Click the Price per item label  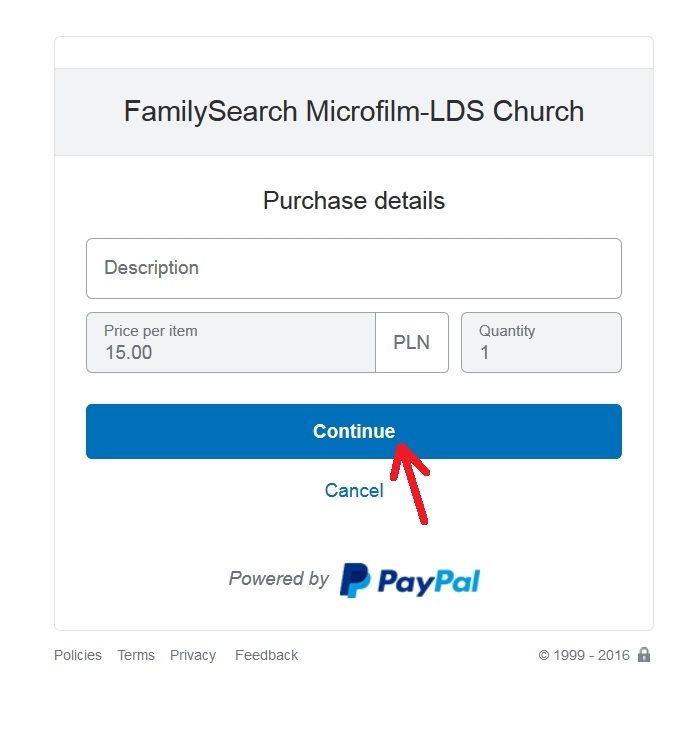click(151, 331)
